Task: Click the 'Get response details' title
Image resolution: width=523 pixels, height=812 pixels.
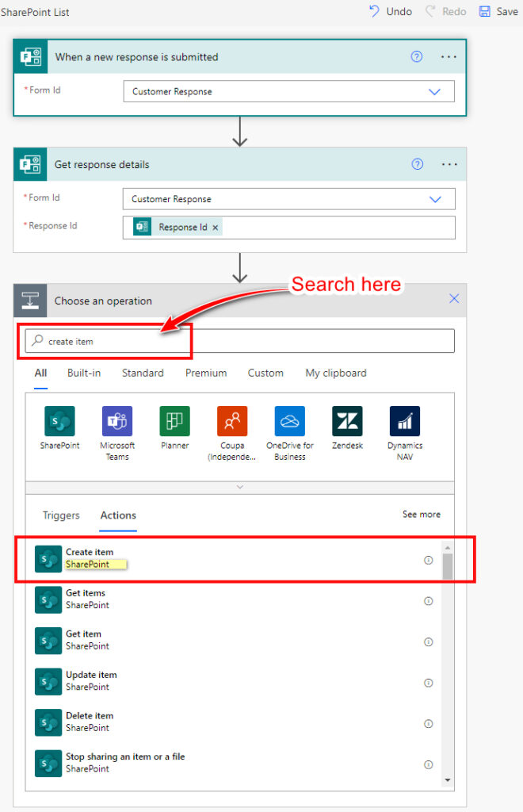Action: (102, 165)
